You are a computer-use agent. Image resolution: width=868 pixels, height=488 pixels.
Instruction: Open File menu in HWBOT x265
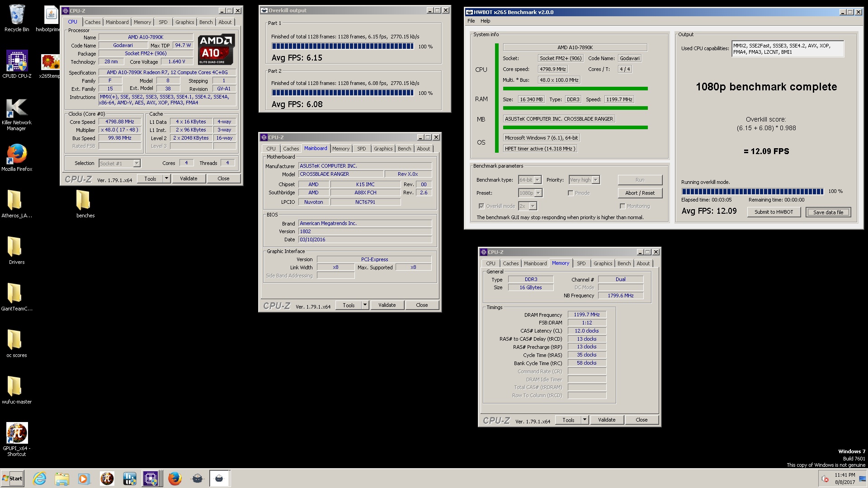pyautogui.click(x=471, y=21)
